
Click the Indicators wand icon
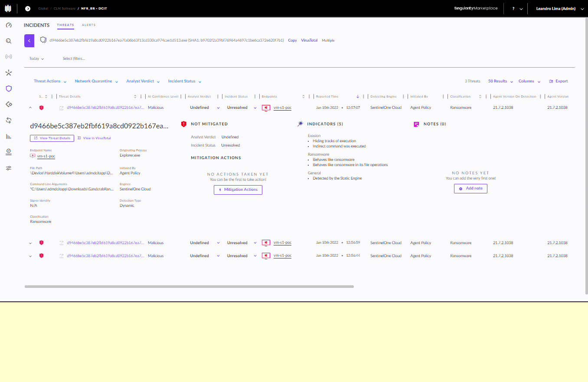pos(300,124)
